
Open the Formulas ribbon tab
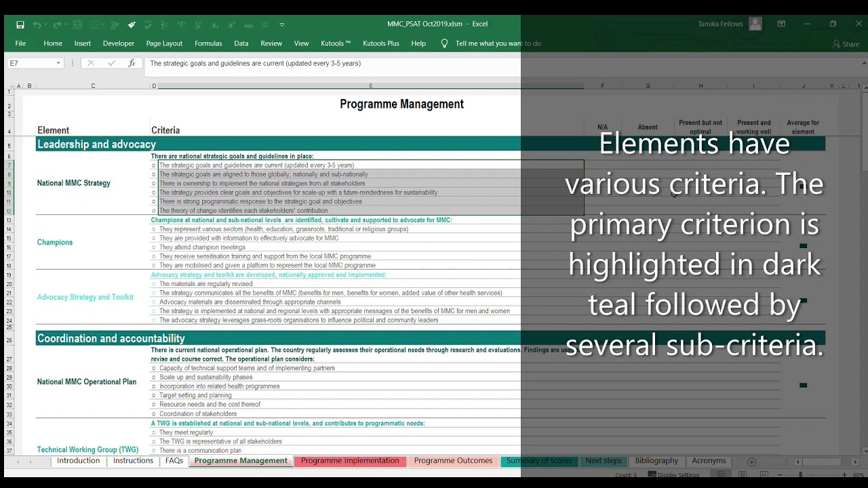click(208, 43)
